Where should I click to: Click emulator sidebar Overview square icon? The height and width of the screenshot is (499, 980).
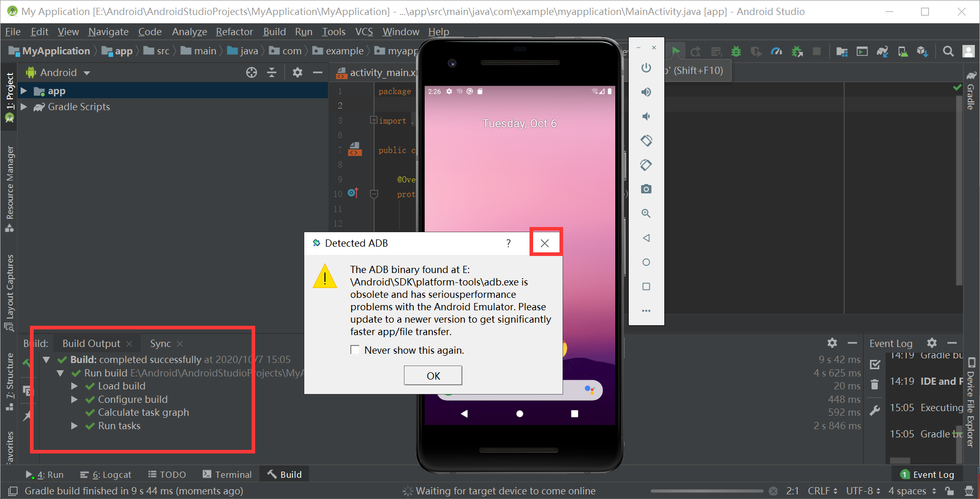(x=646, y=286)
